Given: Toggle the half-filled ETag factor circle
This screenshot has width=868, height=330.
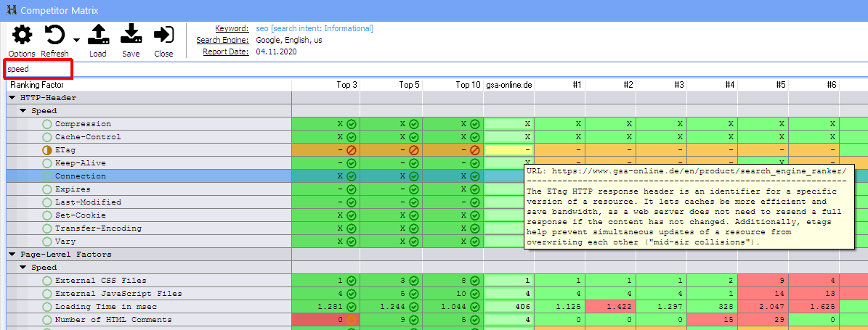Looking at the screenshot, I should (x=48, y=150).
